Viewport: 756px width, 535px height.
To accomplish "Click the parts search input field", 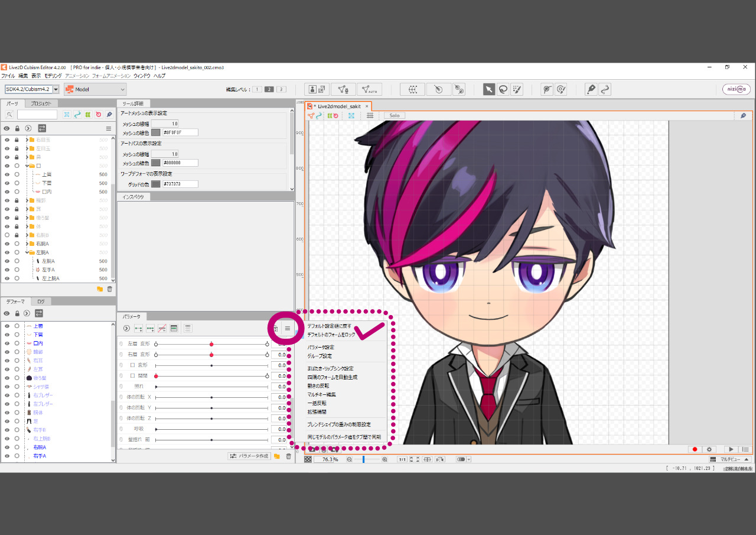I will [37, 114].
